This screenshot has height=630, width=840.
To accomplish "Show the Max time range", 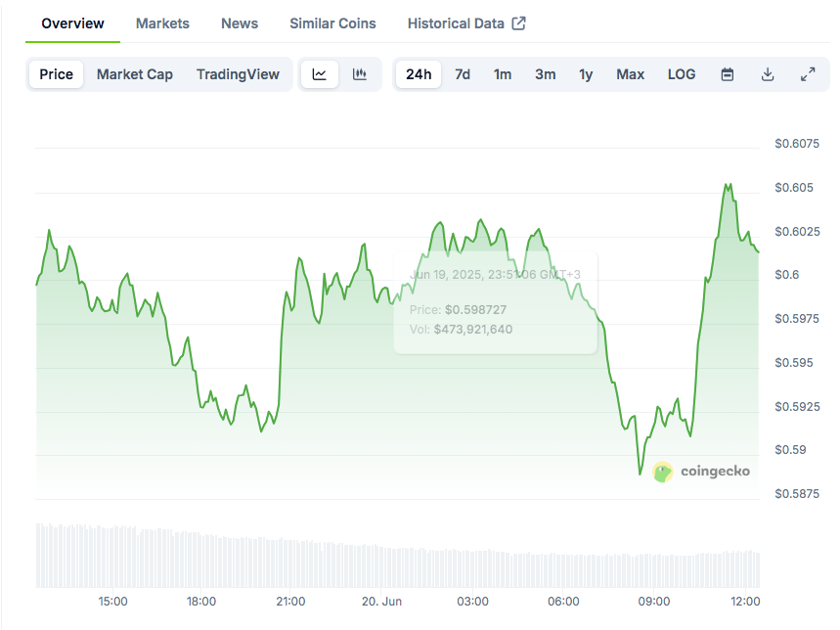I will [631, 74].
